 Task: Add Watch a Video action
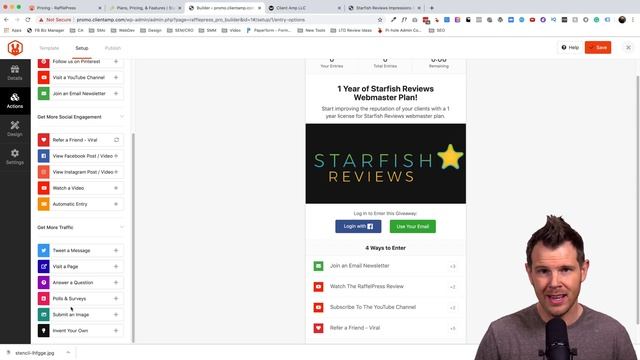tap(116, 188)
